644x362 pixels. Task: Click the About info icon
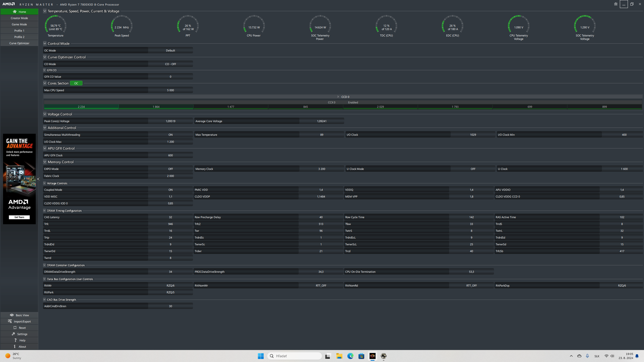(x=15, y=346)
